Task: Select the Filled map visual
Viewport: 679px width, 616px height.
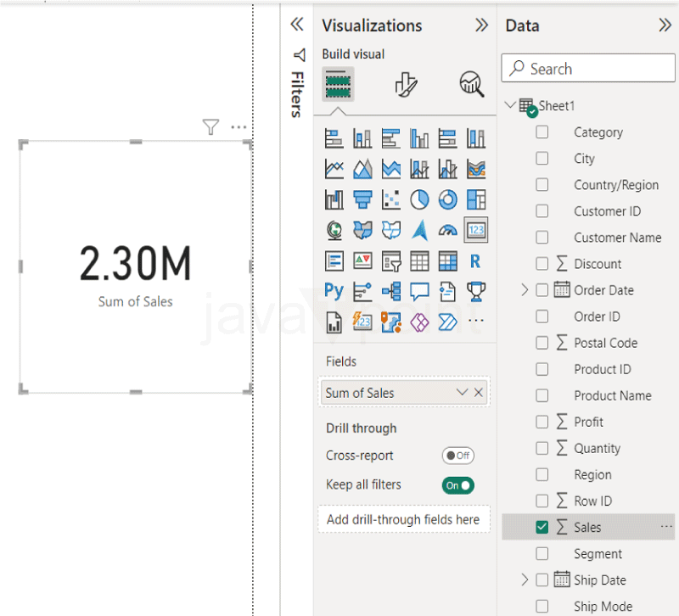Action: (x=362, y=230)
